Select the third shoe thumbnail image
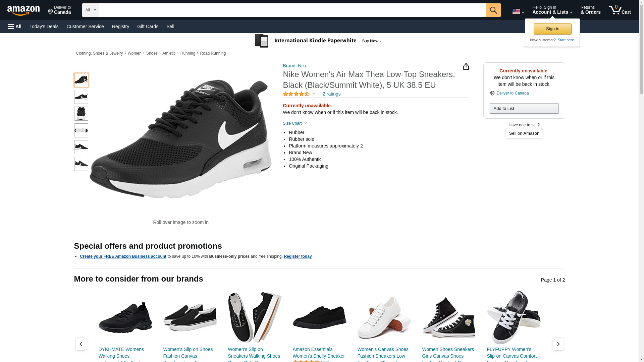 pos(81,114)
